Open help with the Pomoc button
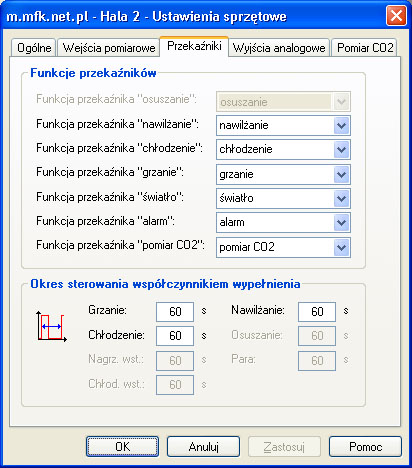412x468 pixels. point(365,446)
